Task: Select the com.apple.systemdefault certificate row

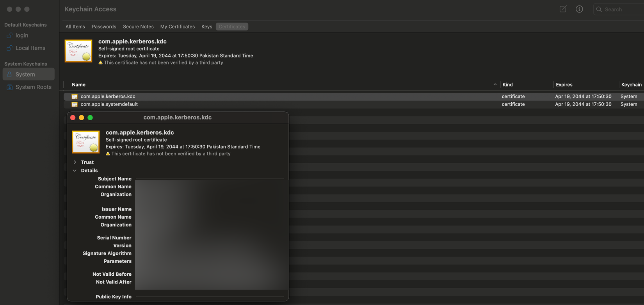Action: (x=354, y=104)
